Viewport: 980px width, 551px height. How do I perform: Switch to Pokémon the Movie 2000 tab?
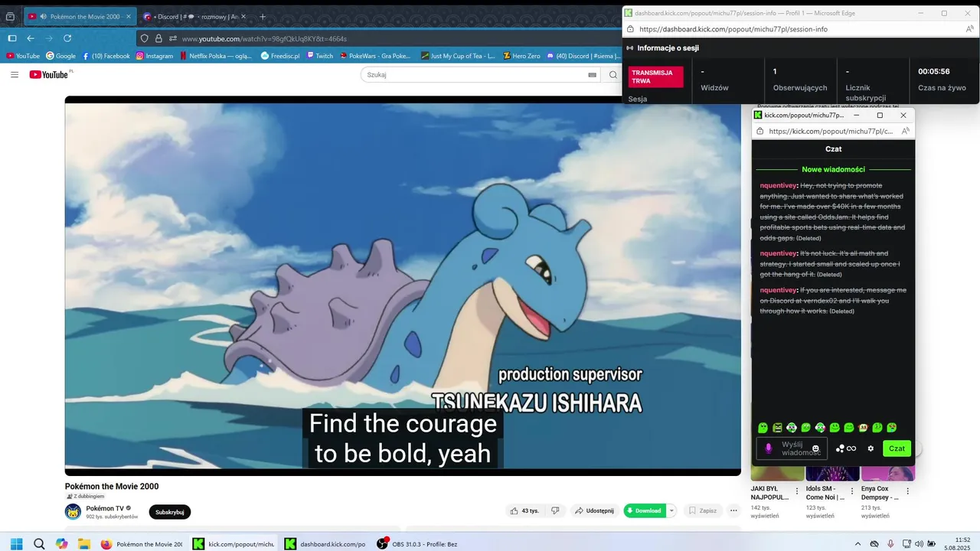80,16
